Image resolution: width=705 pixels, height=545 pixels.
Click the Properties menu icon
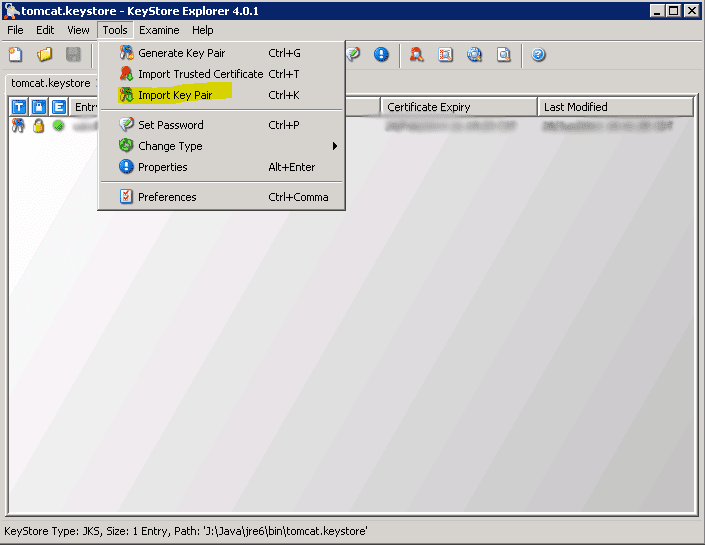click(126, 166)
